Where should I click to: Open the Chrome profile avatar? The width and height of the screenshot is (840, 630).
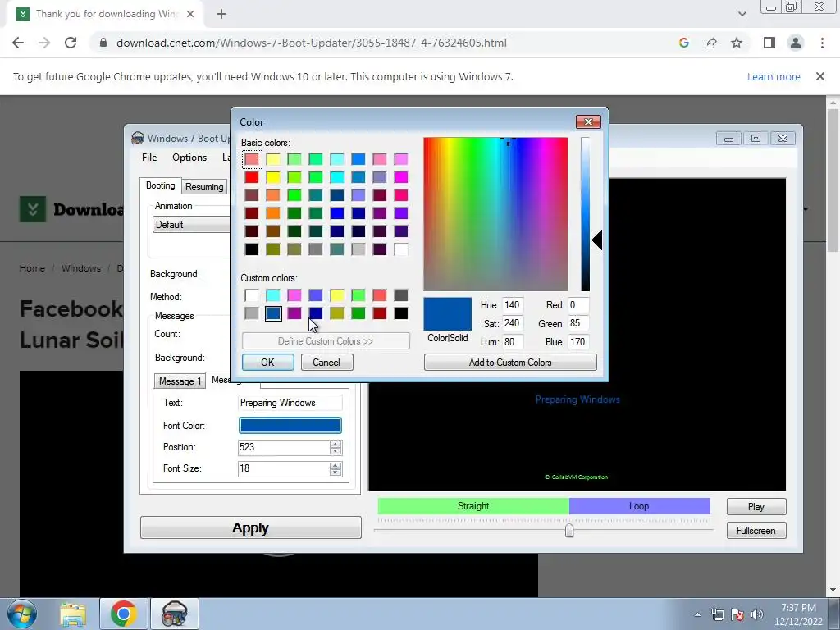click(796, 43)
